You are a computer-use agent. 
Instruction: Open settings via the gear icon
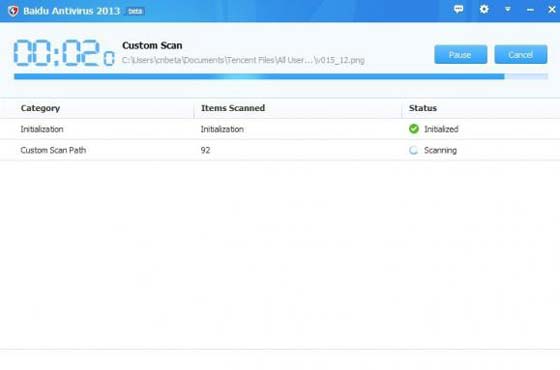point(484,9)
